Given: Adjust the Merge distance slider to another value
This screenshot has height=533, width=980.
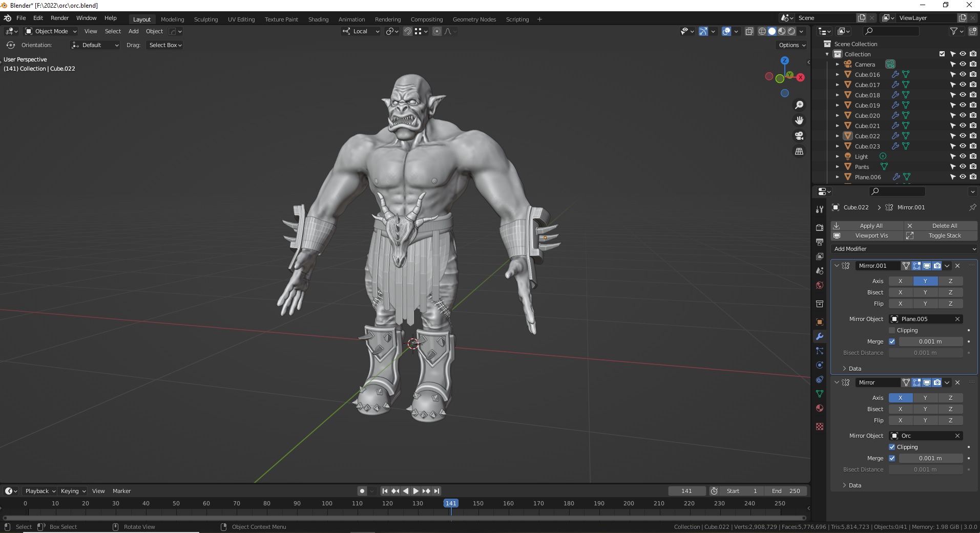Looking at the screenshot, I should [x=931, y=341].
